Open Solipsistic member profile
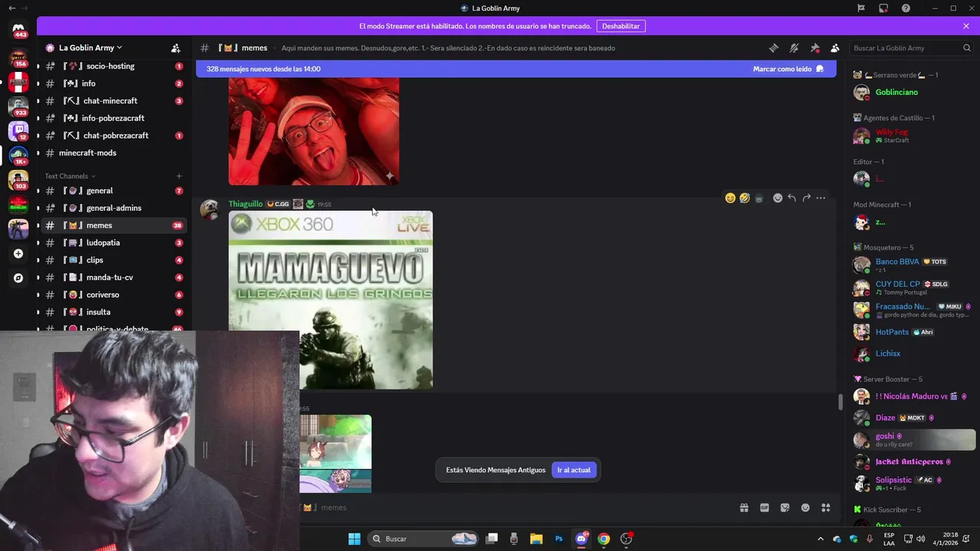 click(x=911, y=484)
